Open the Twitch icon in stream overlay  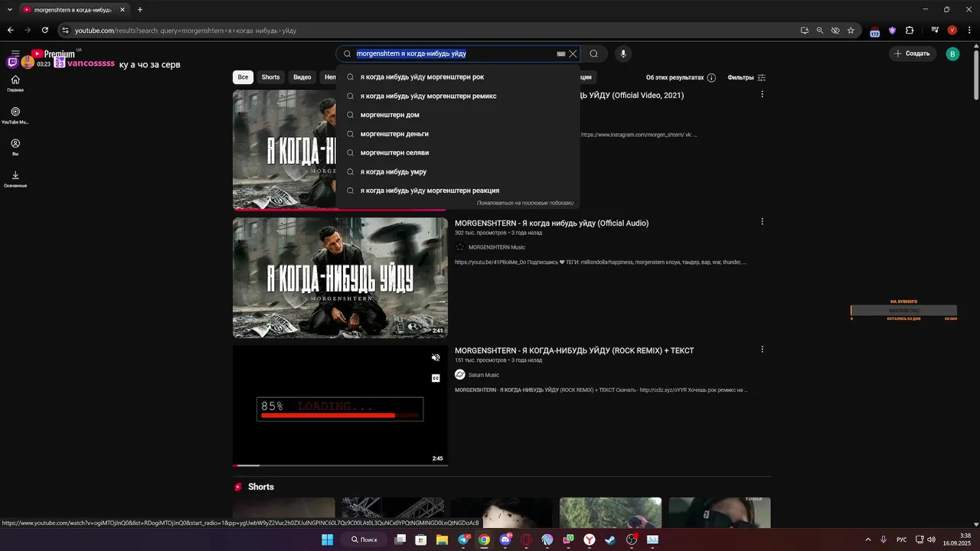click(x=13, y=63)
